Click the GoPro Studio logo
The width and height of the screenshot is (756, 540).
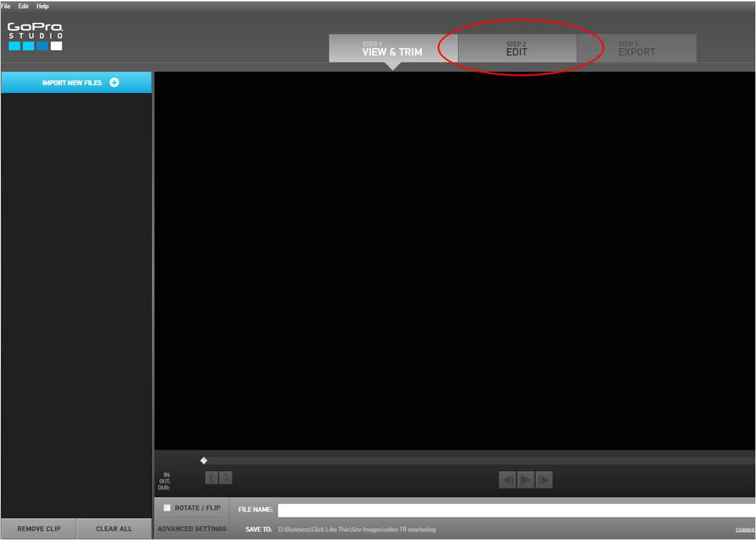click(x=35, y=37)
